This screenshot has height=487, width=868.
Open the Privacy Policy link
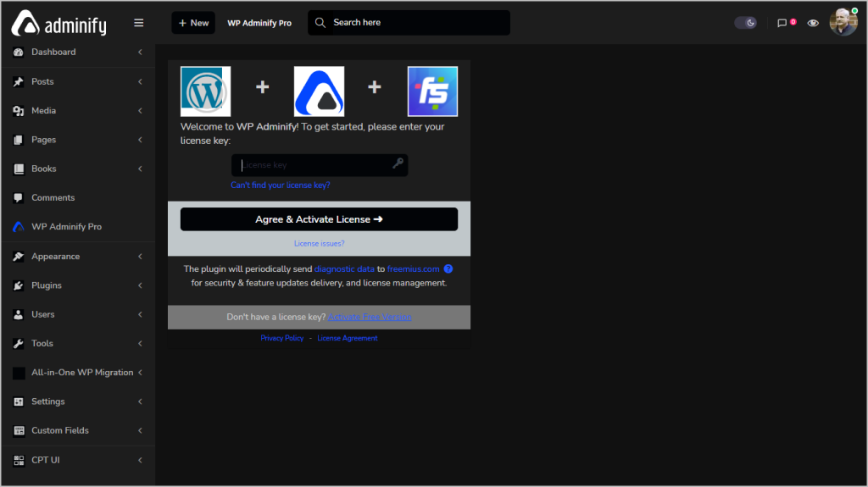coord(281,338)
